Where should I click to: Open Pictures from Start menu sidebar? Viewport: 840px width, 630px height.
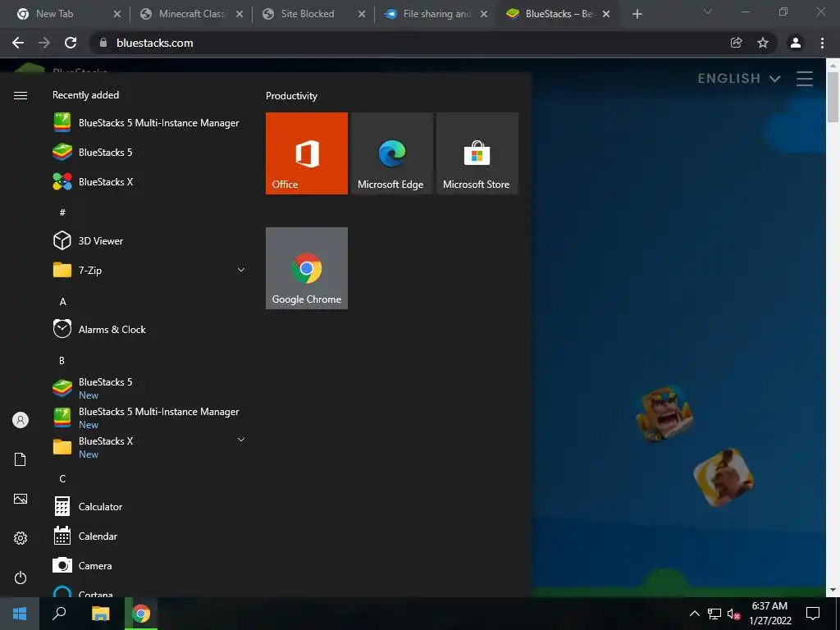point(21,499)
